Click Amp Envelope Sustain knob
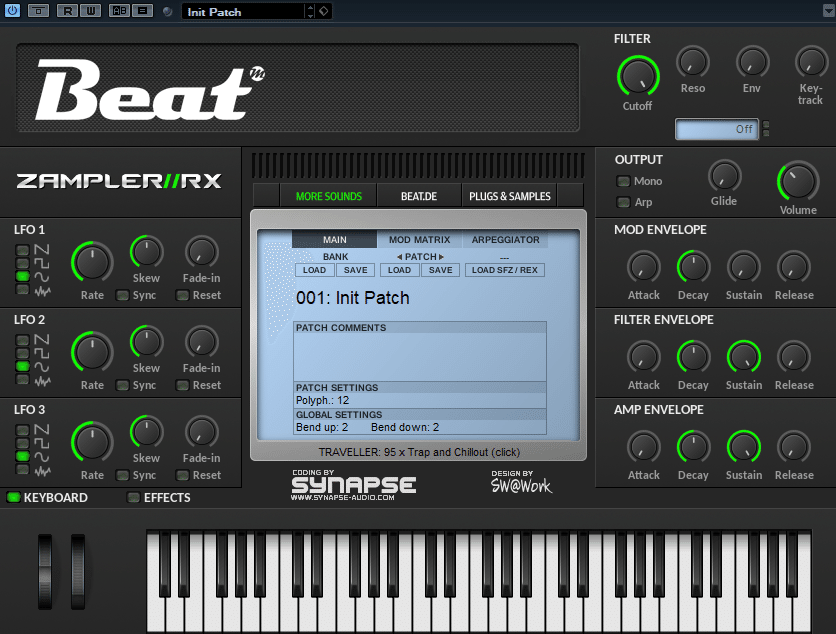The image size is (836, 634). click(744, 447)
